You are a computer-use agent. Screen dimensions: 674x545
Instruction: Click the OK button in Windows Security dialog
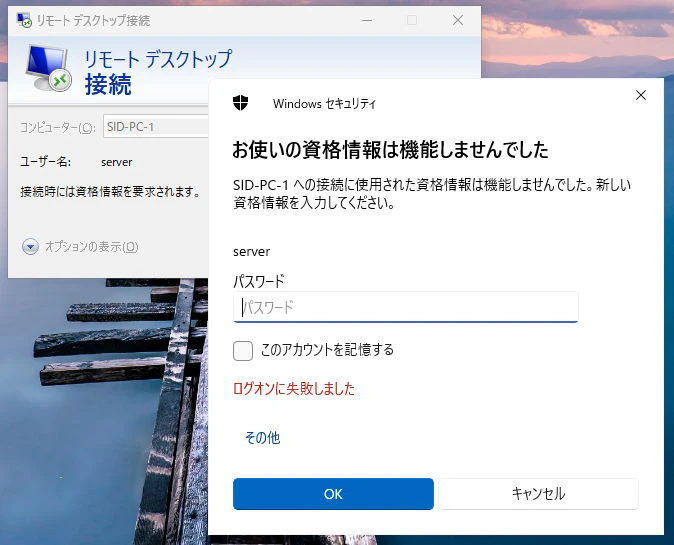333,494
